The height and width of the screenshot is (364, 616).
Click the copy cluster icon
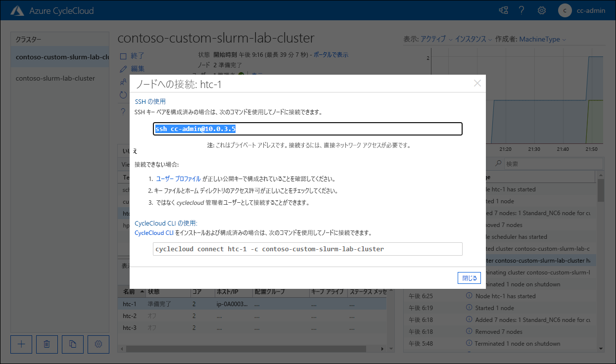(73, 344)
